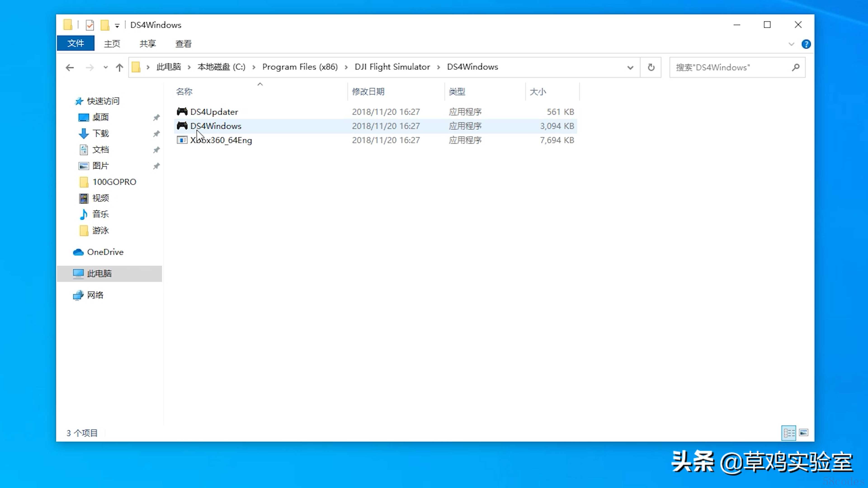This screenshot has width=868, height=488.
Task: Click the back navigation arrow
Action: pos(70,68)
